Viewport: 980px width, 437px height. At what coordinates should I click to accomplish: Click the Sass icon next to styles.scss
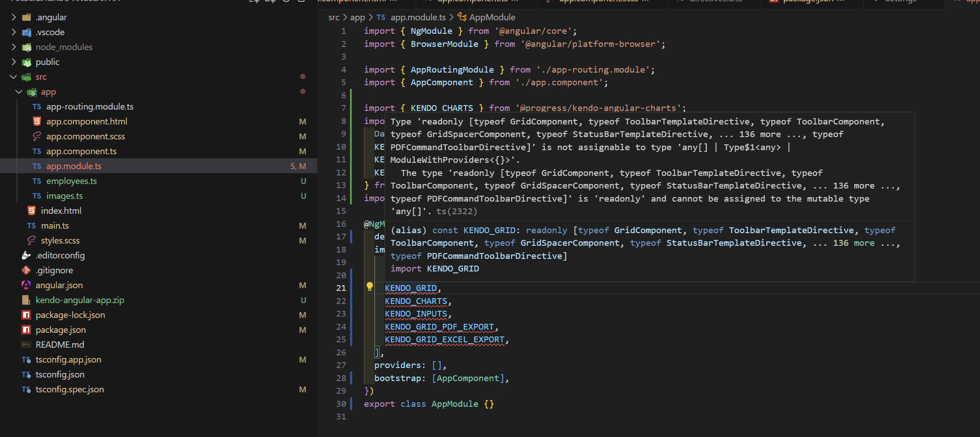(32, 240)
